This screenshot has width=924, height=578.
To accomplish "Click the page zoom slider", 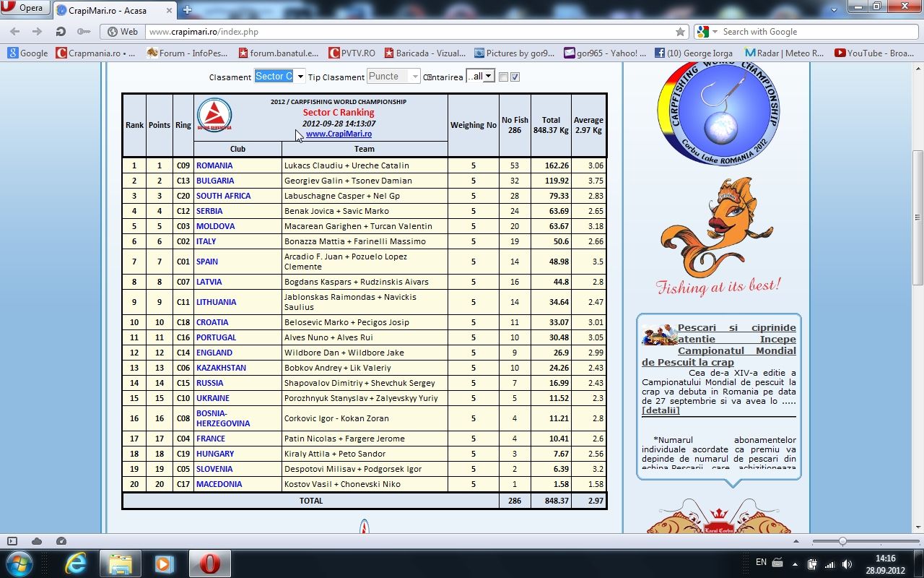I will pyautogui.click(x=842, y=541).
